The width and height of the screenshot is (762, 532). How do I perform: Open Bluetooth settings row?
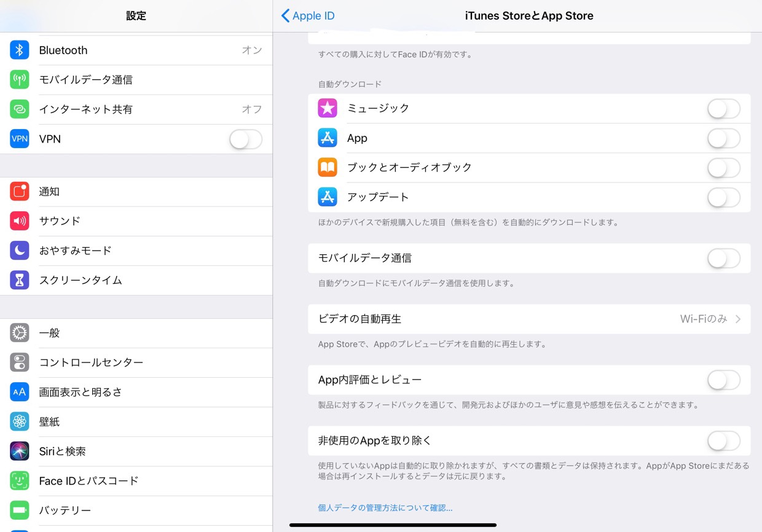pyautogui.click(x=136, y=50)
